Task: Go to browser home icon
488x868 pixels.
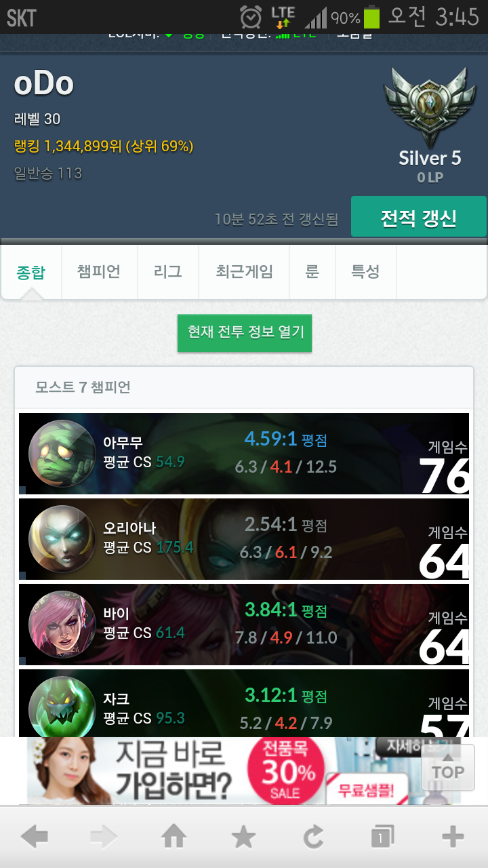Action: pos(174,837)
